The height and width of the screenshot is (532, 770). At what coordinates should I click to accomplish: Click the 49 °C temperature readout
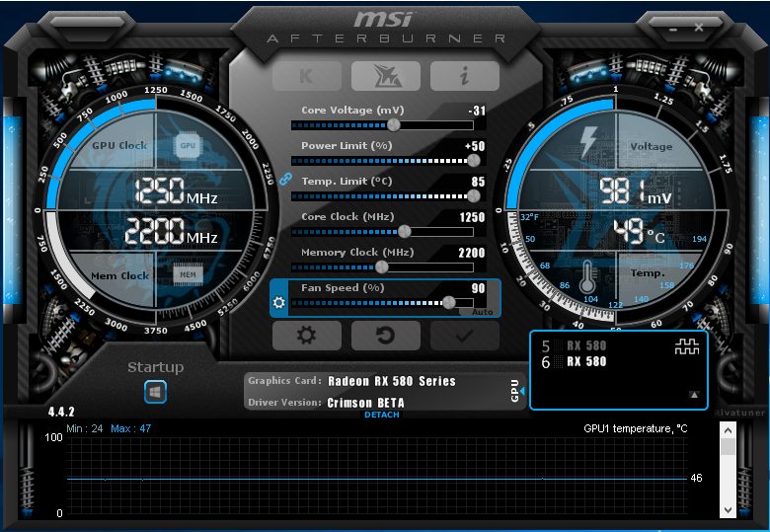[x=639, y=232]
